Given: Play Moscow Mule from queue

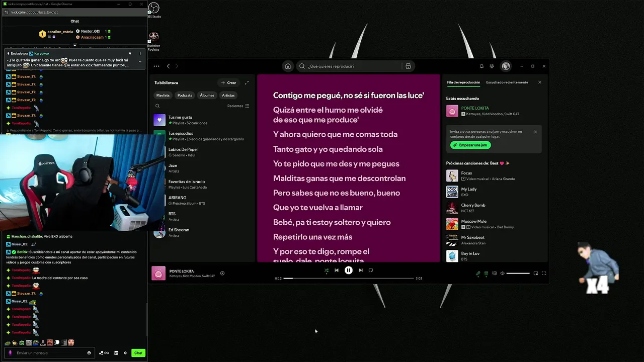Looking at the screenshot, I should (493, 224).
